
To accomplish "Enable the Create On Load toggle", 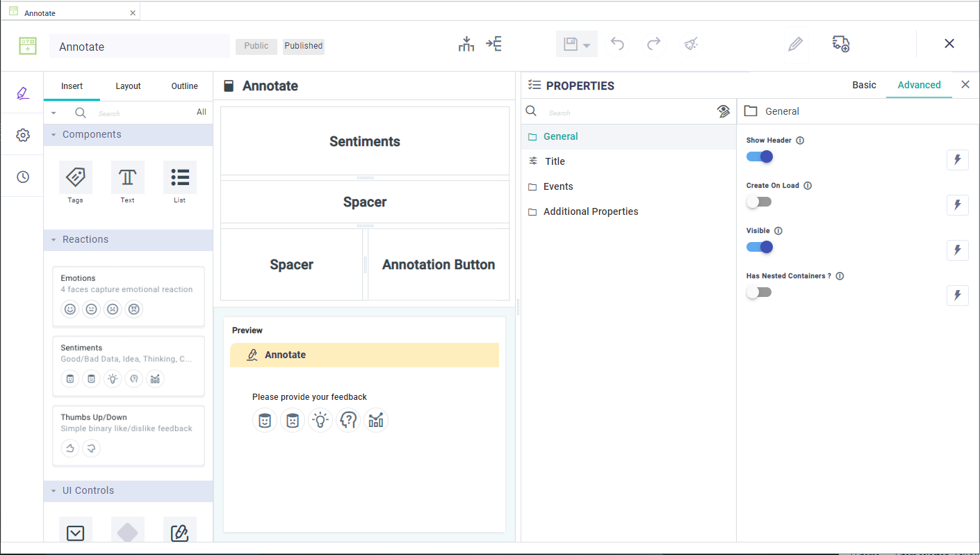I will [759, 202].
